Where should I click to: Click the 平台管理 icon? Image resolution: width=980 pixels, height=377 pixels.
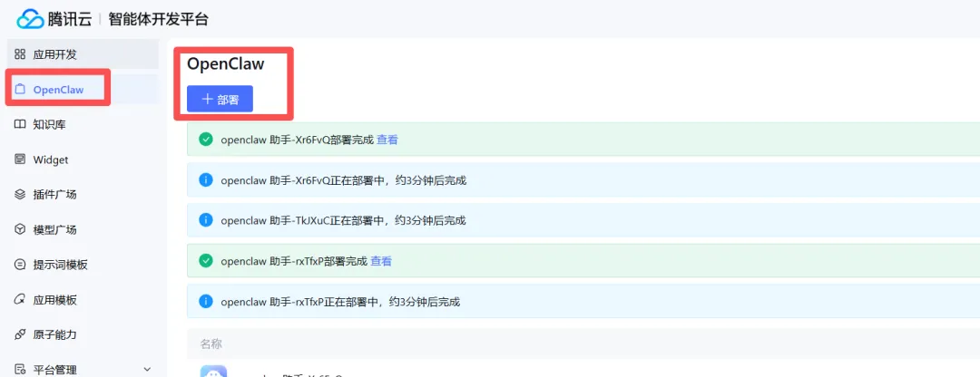pos(20,370)
